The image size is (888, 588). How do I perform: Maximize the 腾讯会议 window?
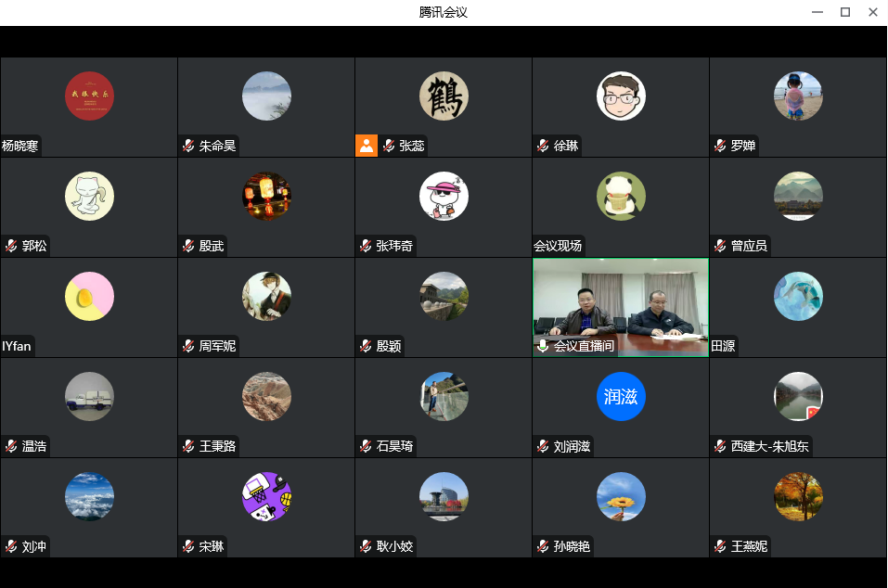point(845,12)
